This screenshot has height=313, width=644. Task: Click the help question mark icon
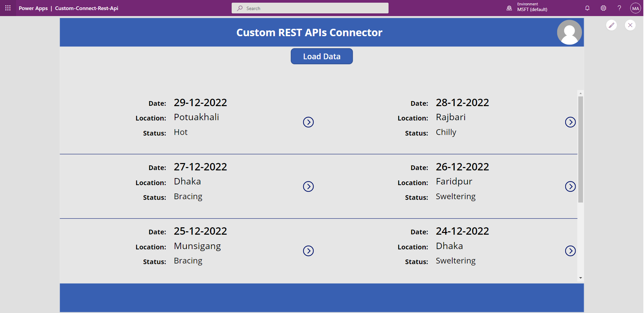tap(619, 8)
